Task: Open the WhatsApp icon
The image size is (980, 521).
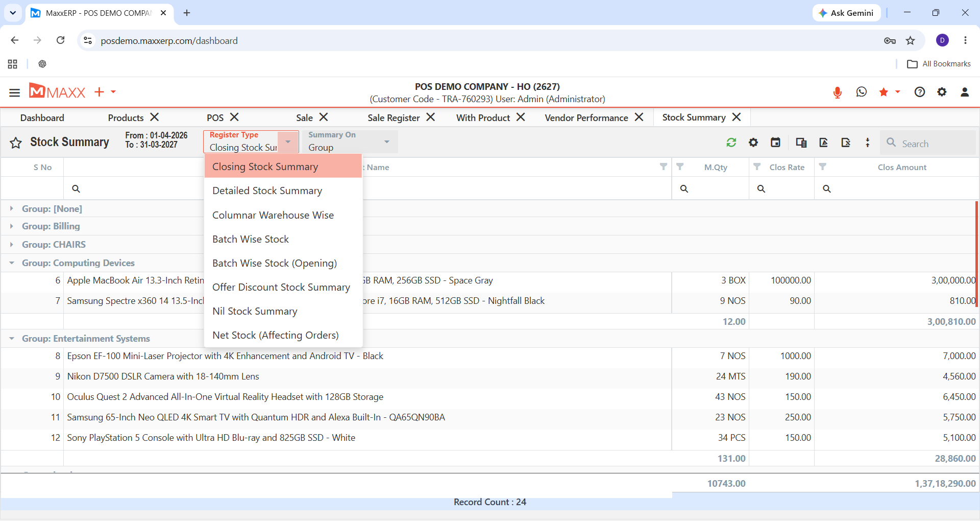Action: click(862, 92)
